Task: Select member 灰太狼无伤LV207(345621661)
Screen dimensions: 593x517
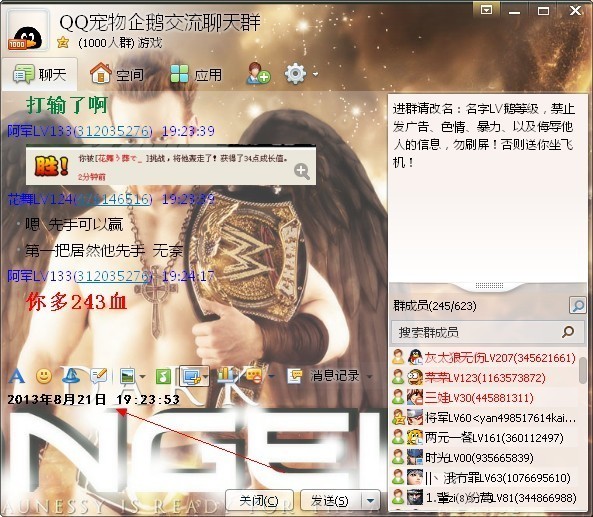Action: pyautogui.click(x=484, y=357)
